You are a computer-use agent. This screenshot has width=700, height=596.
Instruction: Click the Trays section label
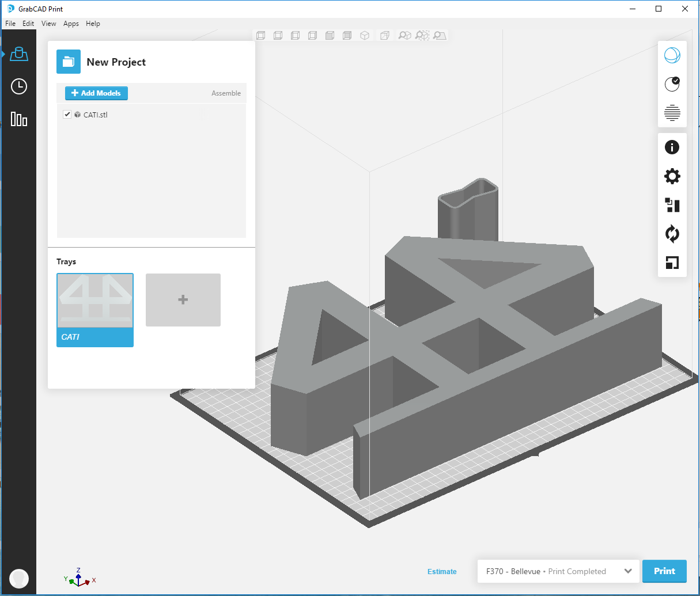(x=66, y=261)
